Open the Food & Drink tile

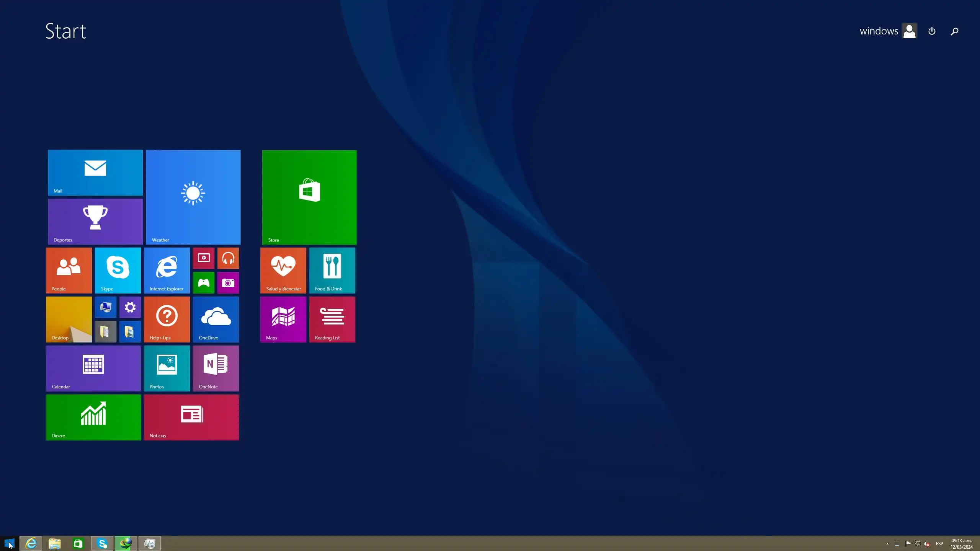(332, 270)
